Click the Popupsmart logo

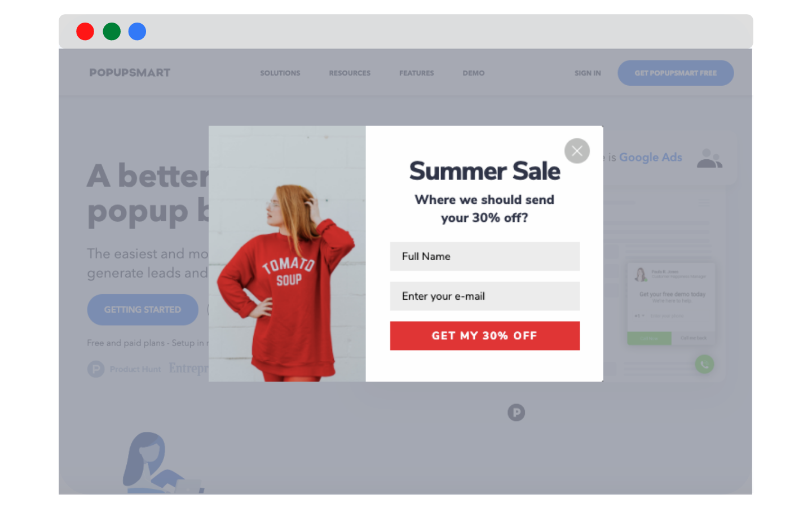click(x=130, y=73)
